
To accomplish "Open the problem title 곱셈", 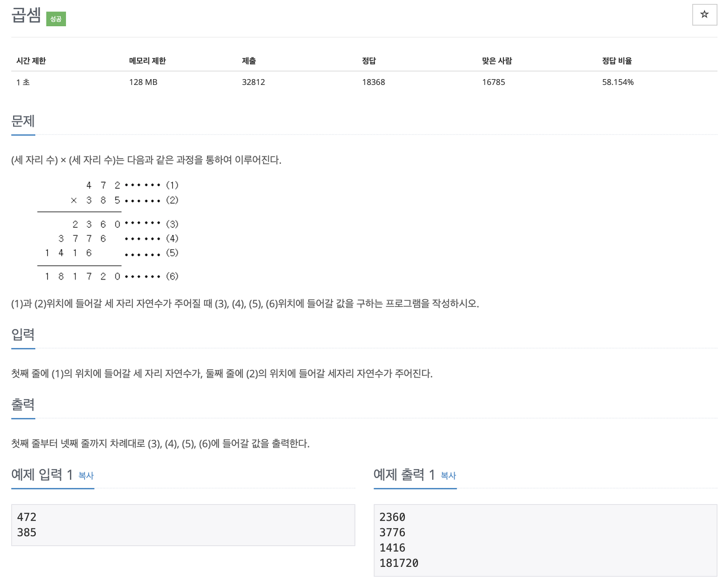I will click(25, 16).
